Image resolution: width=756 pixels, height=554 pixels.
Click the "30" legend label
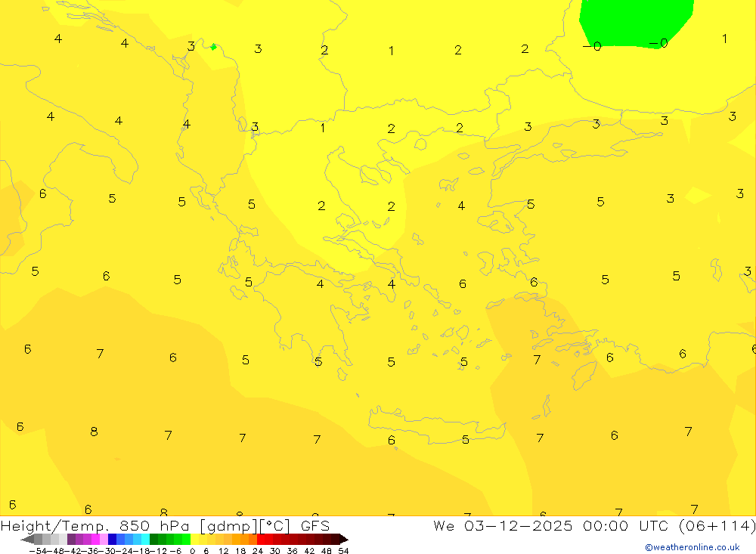(x=275, y=551)
